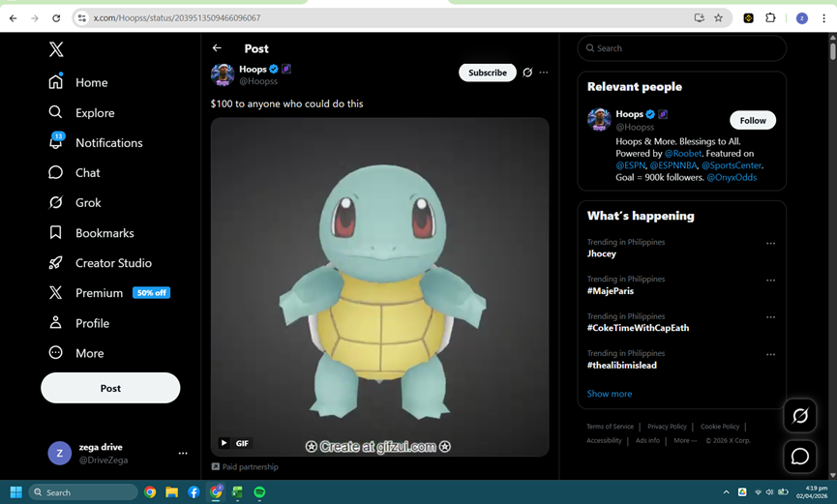Open options dots for #thealibimislead
This screenshot has height=504, width=837.
pyautogui.click(x=770, y=354)
